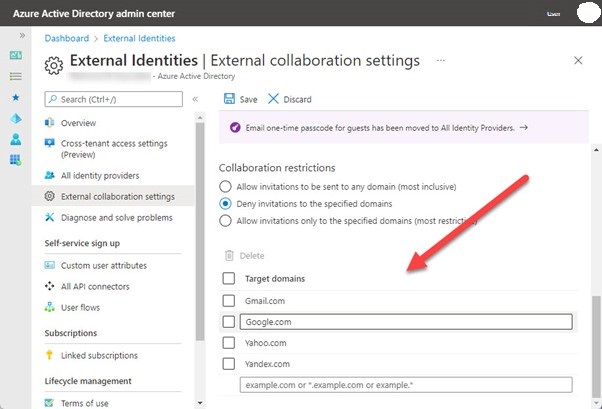Click User flows icon
The width and height of the screenshot is (602, 409).
coord(50,307)
